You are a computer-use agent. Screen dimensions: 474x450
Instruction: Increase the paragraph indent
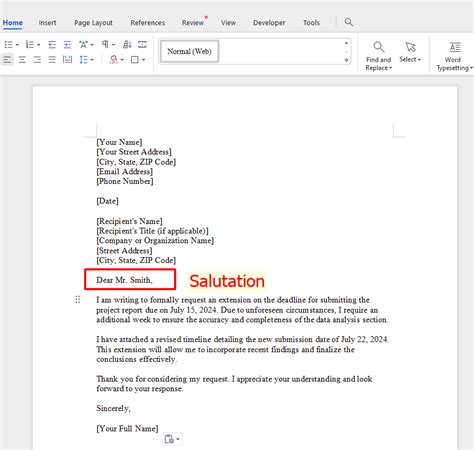coord(67,44)
